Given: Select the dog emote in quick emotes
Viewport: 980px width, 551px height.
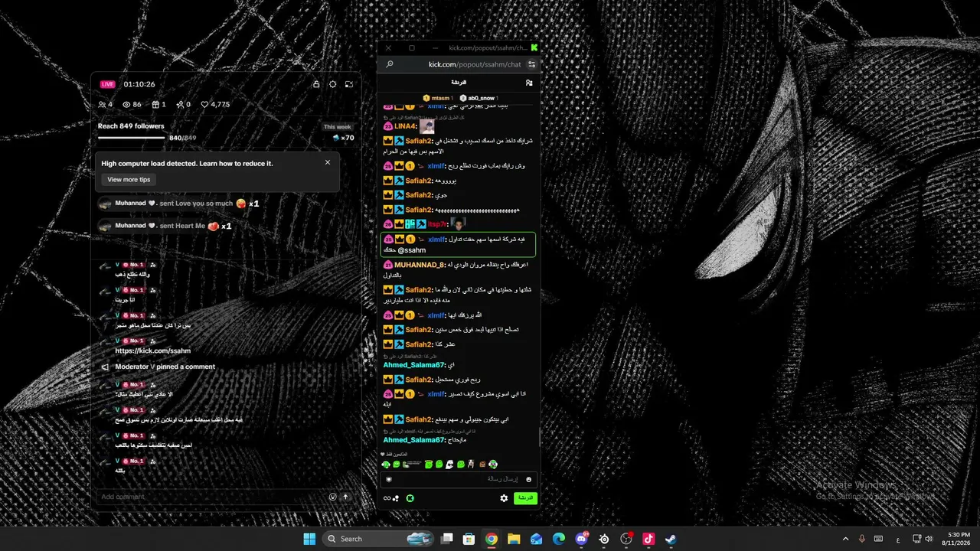Looking at the screenshot, I should point(471,465).
